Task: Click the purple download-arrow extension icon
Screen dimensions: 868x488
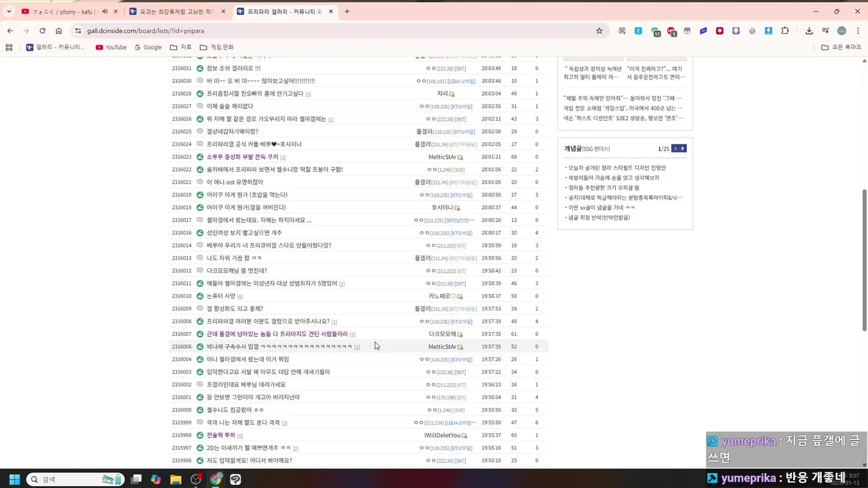Action: [736, 30]
